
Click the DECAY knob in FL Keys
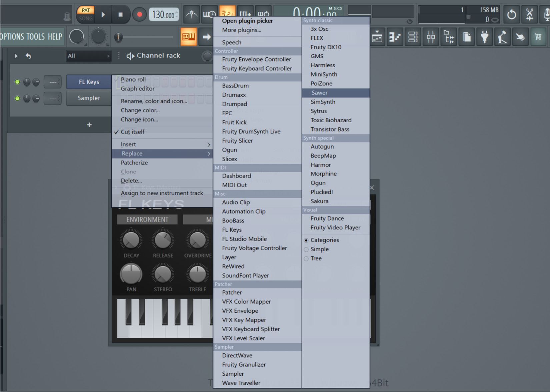[x=131, y=240]
